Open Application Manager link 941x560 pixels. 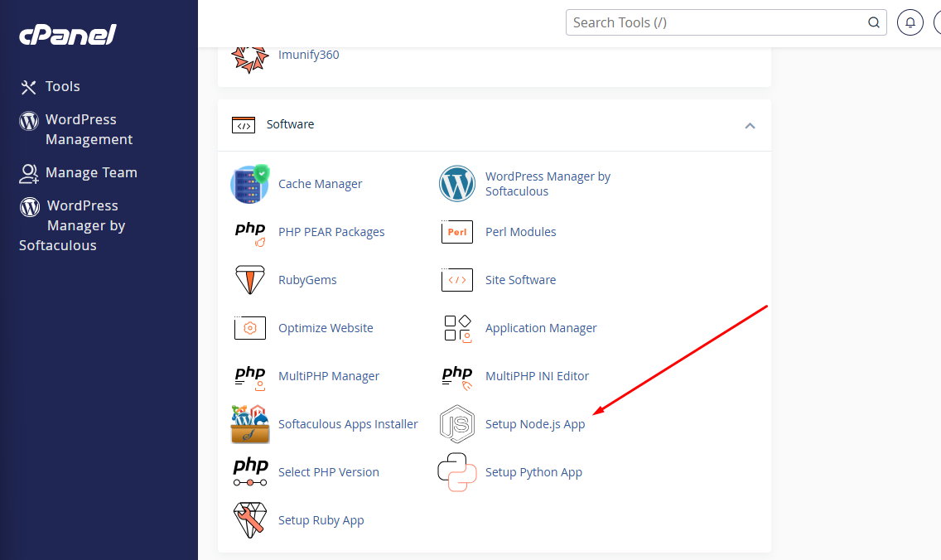(541, 328)
